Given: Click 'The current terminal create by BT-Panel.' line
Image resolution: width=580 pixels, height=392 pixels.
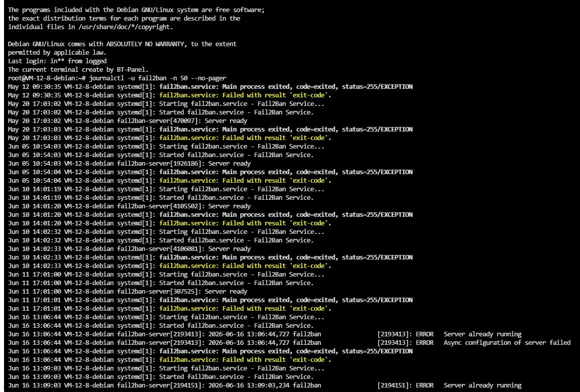Looking at the screenshot, I should (x=78, y=70).
